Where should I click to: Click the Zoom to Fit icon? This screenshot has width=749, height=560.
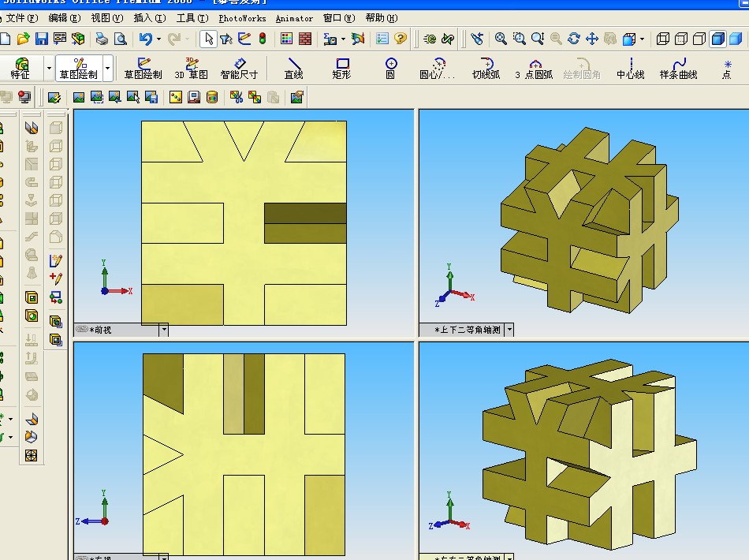pyautogui.click(x=500, y=39)
